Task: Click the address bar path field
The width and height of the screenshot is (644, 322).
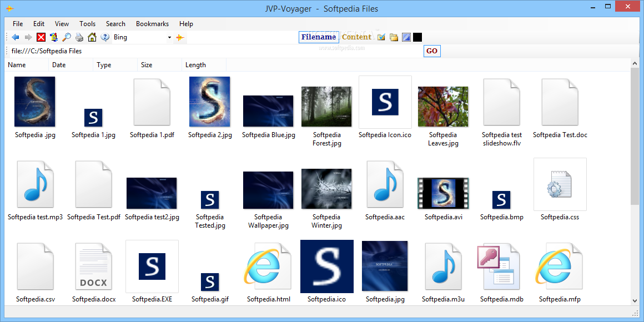Action: (x=215, y=51)
